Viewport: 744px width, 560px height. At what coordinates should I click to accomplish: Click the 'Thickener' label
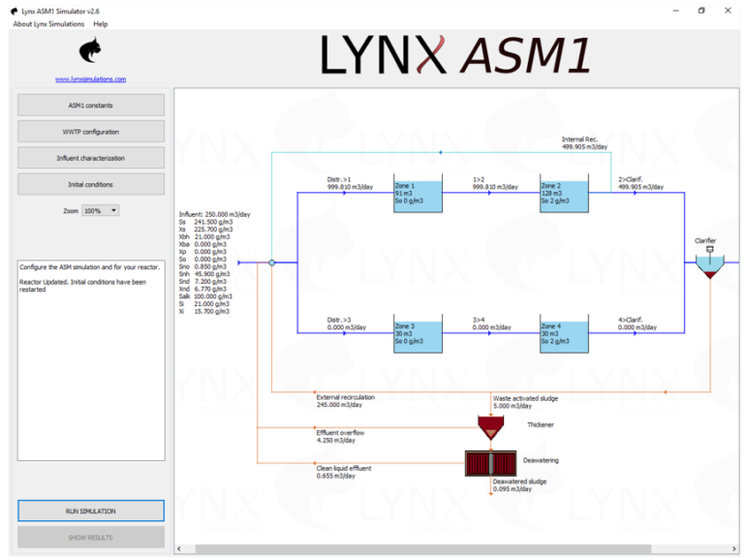coord(541,424)
